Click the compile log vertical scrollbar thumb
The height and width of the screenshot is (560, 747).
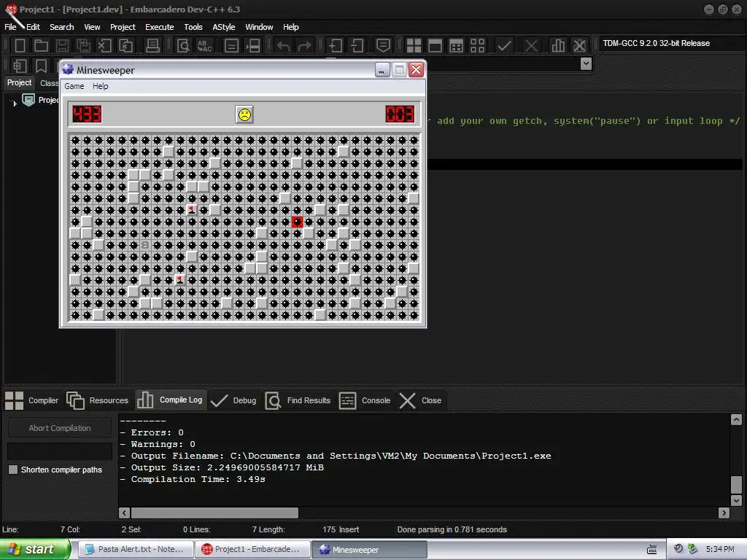pyautogui.click(x=736, y=485)
